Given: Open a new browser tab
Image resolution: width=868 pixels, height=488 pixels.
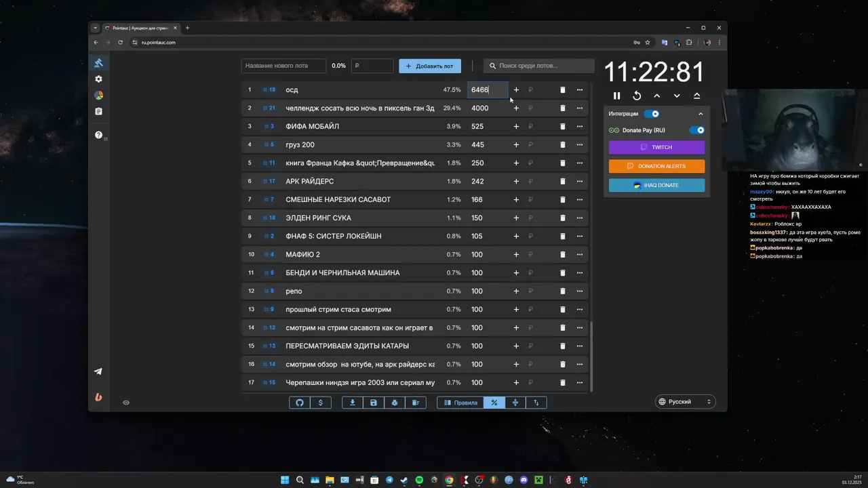Looking at the screenshot, I should [188, 28].
